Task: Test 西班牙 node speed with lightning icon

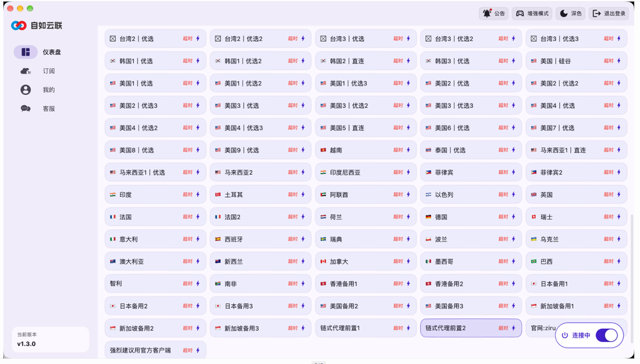Action: pos(303,239)
